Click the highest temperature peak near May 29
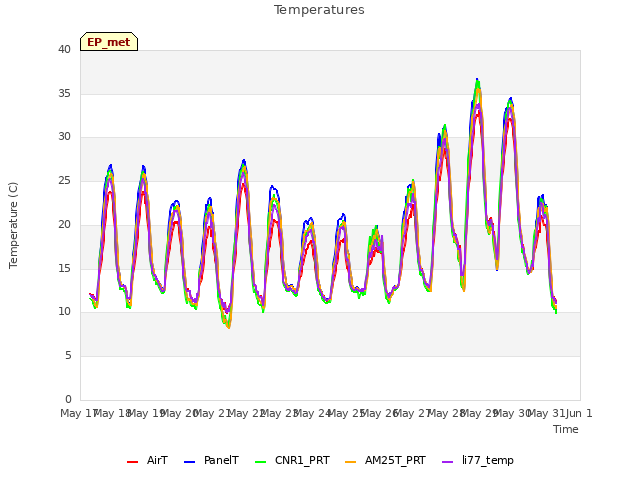This screenshot has width=640, height=480. pyautogui.click(x=477, y=80)
